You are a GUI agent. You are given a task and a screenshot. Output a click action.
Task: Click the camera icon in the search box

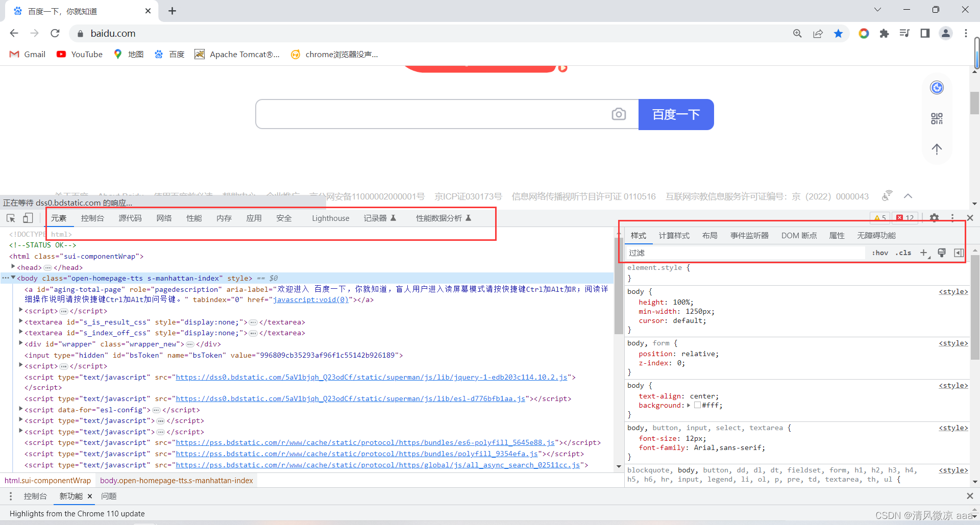click(x=619, y=114)
